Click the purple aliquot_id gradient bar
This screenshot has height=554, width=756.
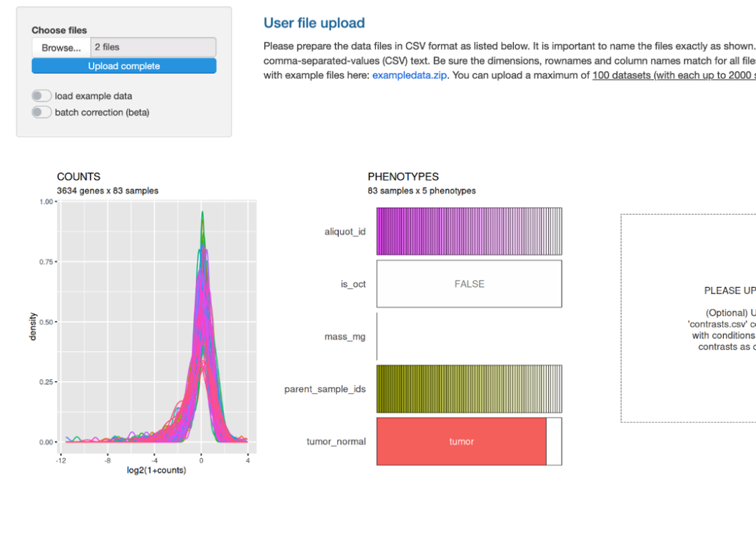pyautogui.click(x=469, y=231)
